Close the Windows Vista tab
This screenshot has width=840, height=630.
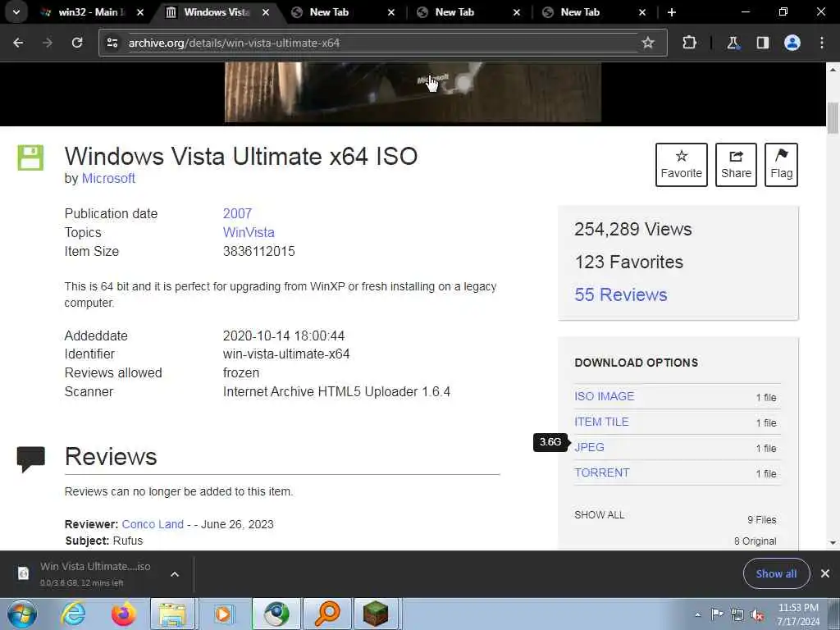[266, 11]
